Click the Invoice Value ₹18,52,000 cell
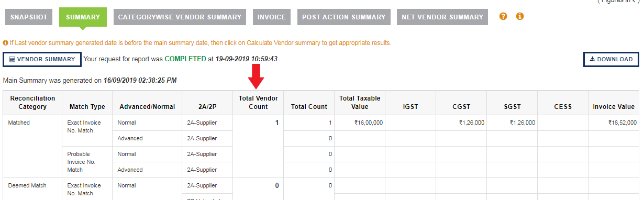Viewport: 644px width, 200px height. coord(623,123)
